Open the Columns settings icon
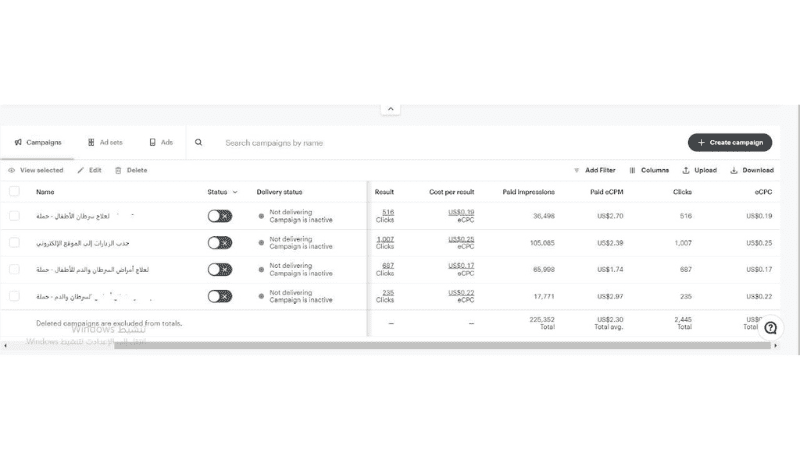 pyautogui.click(x=632, y=171)
